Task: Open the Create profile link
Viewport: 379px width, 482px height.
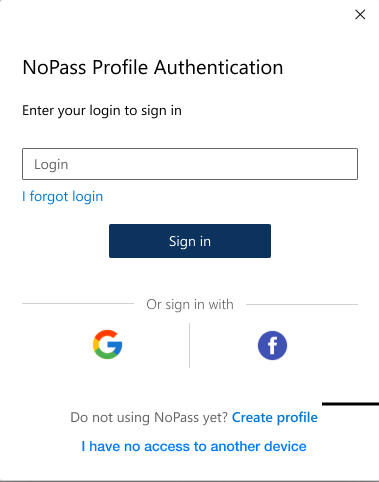Action: pyautogui.click(x=275, y=417)
